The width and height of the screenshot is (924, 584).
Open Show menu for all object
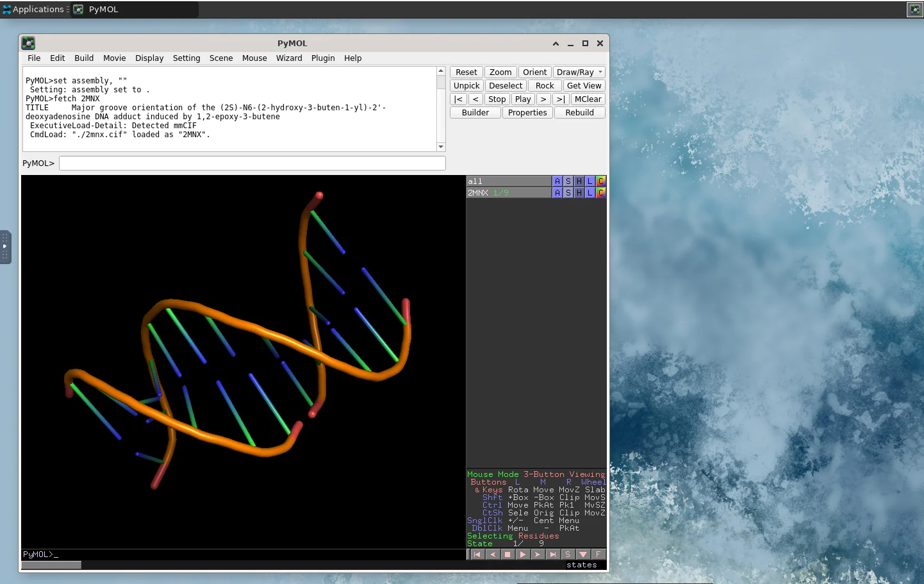(x=568, y=181)
